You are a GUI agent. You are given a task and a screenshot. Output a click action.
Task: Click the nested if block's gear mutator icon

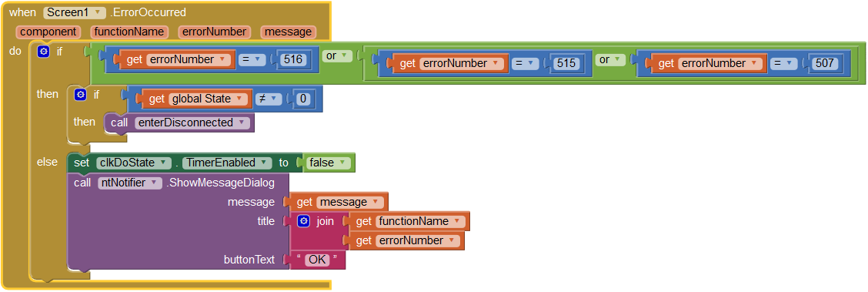click(80, 95)
